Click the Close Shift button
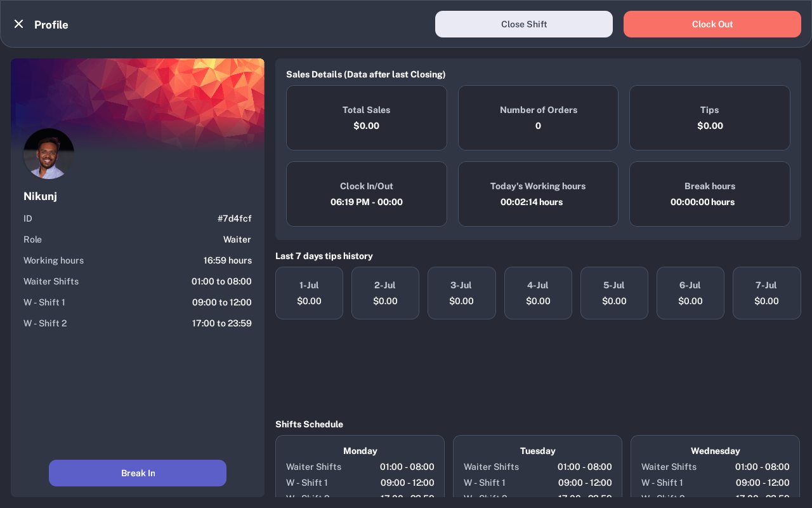The width and height of the screenshot is (812, 508). (x=524, y=24)
